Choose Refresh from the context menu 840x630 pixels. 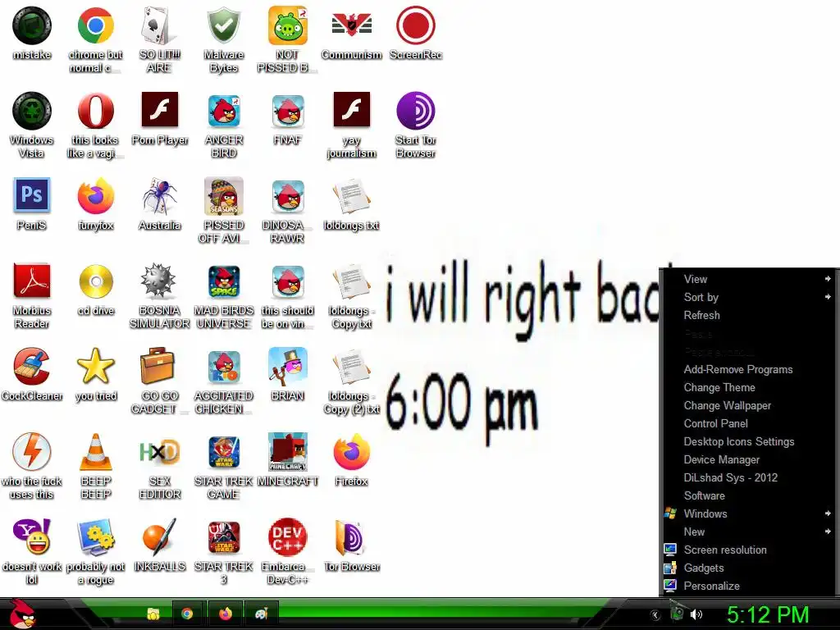tap(748, 316)
